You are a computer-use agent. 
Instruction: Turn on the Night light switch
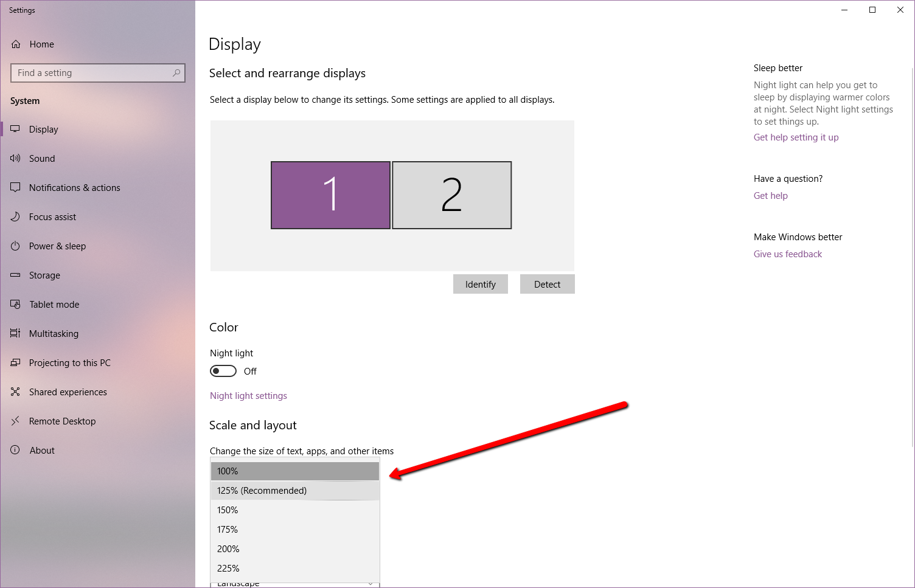tap(223, 371)
